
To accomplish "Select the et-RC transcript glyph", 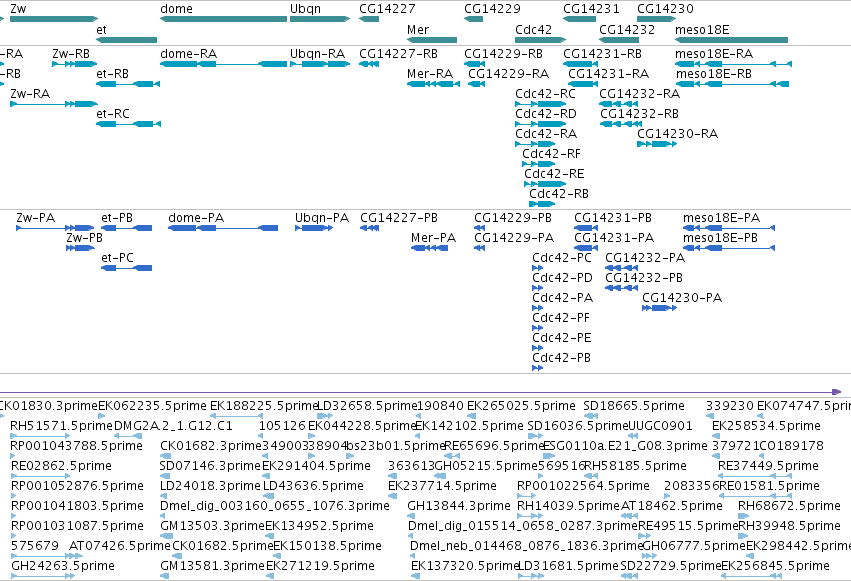I will pyautogui.click(x=128, y=124).
